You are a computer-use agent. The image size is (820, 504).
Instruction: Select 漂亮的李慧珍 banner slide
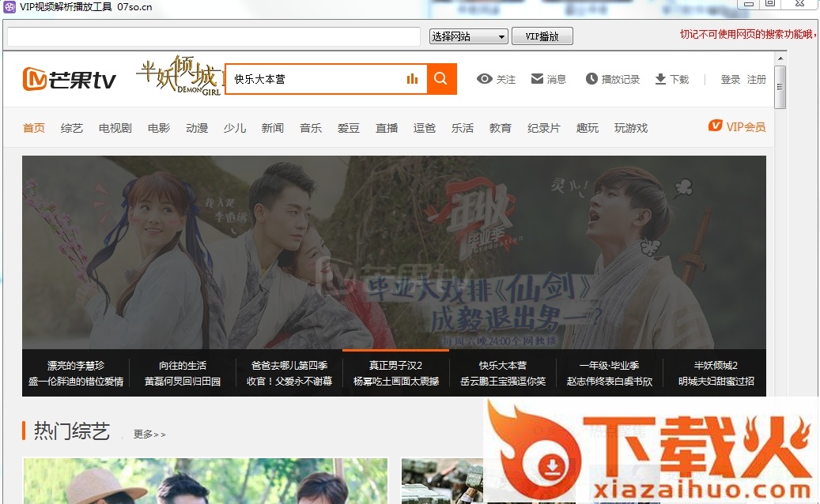[76, 373]
